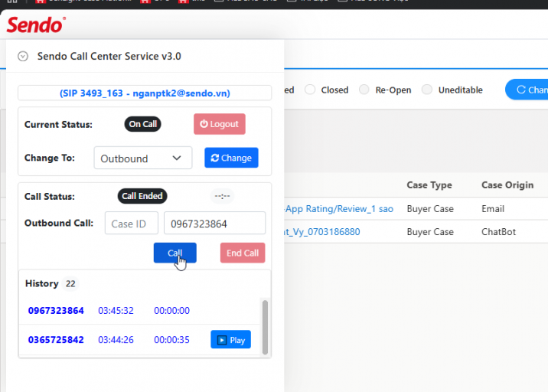Click the Call Ended status badge
The height and width of the screenshot is (392, 548).
142,196
